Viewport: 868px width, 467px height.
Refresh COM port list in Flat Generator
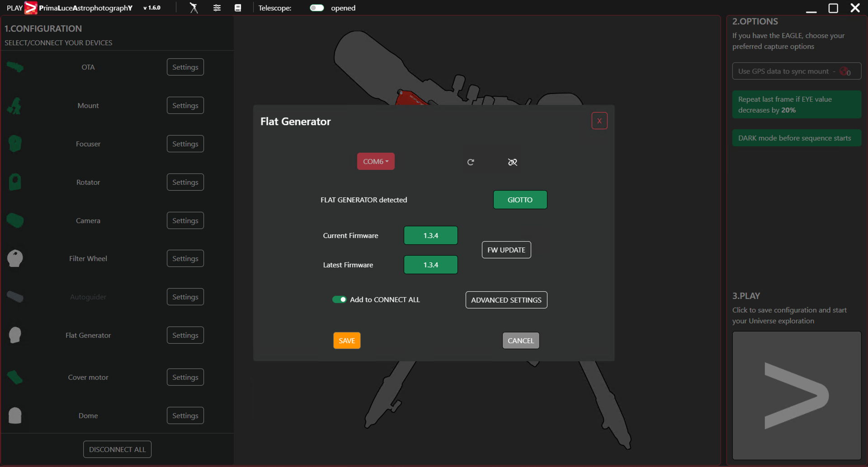471,162
